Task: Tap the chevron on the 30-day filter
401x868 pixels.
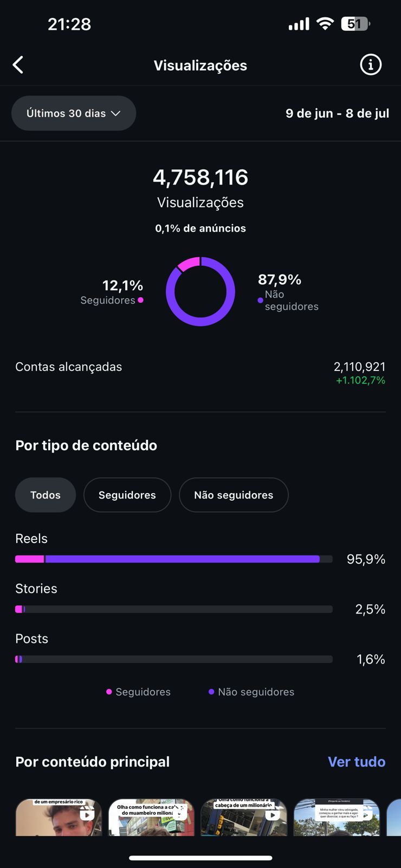Action: tap(115, 113)
